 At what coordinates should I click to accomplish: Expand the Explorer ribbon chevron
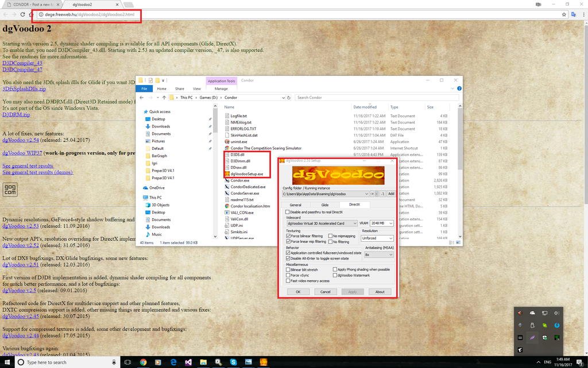click(452, 88)
